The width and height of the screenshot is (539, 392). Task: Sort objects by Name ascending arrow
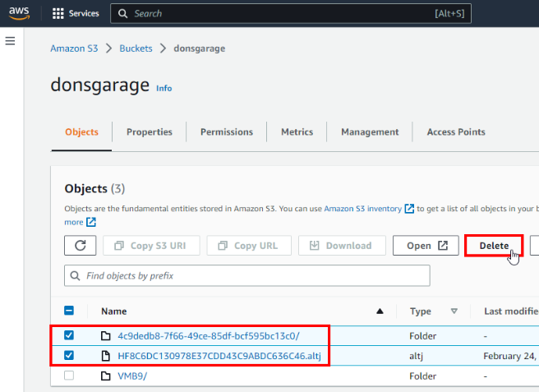coord(380,311)
